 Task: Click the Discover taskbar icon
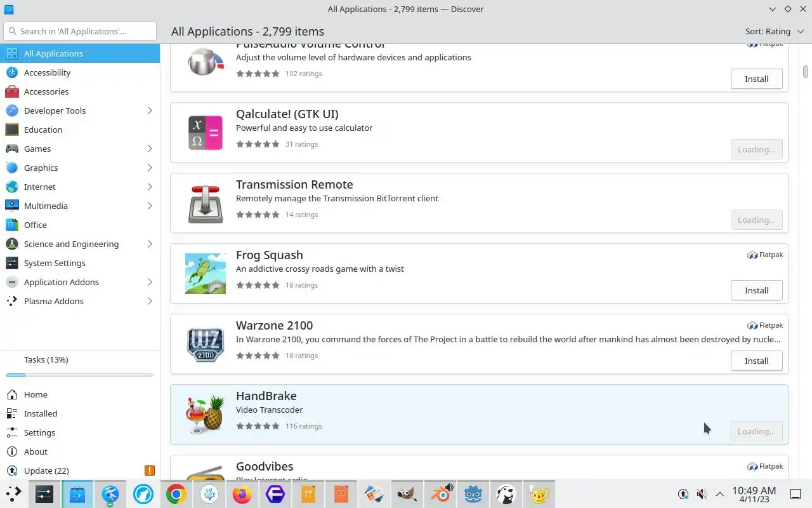77,494
